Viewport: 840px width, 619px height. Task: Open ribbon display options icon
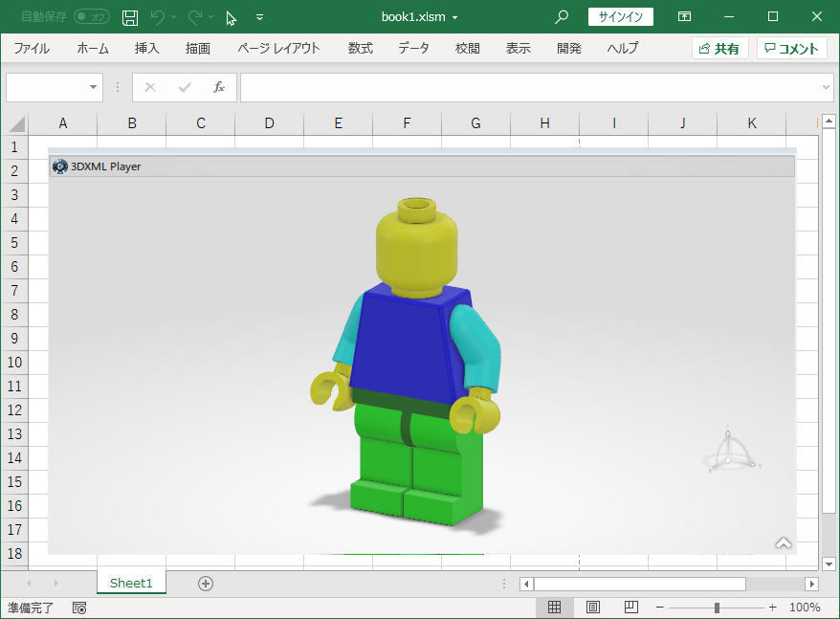[684, 16]
